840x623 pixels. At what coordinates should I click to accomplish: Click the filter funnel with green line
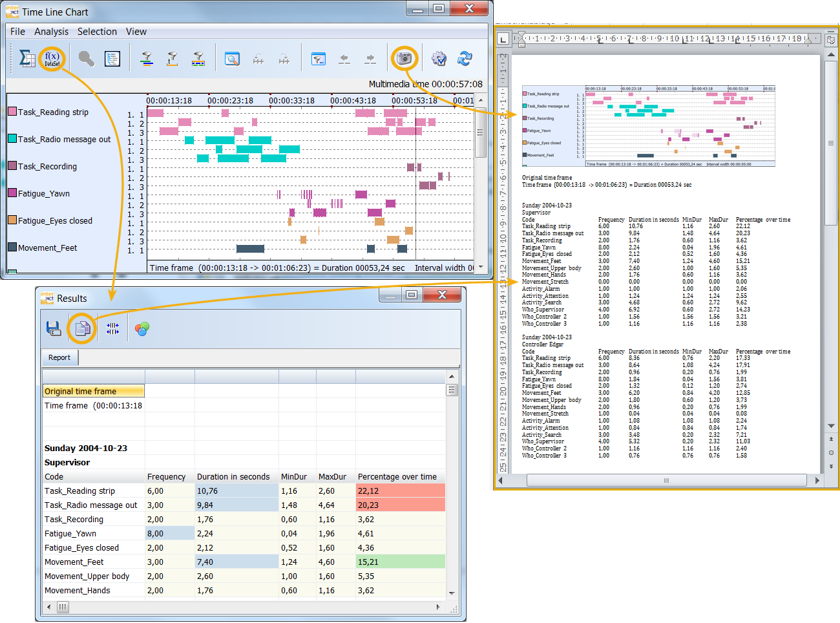pos(147,59)
